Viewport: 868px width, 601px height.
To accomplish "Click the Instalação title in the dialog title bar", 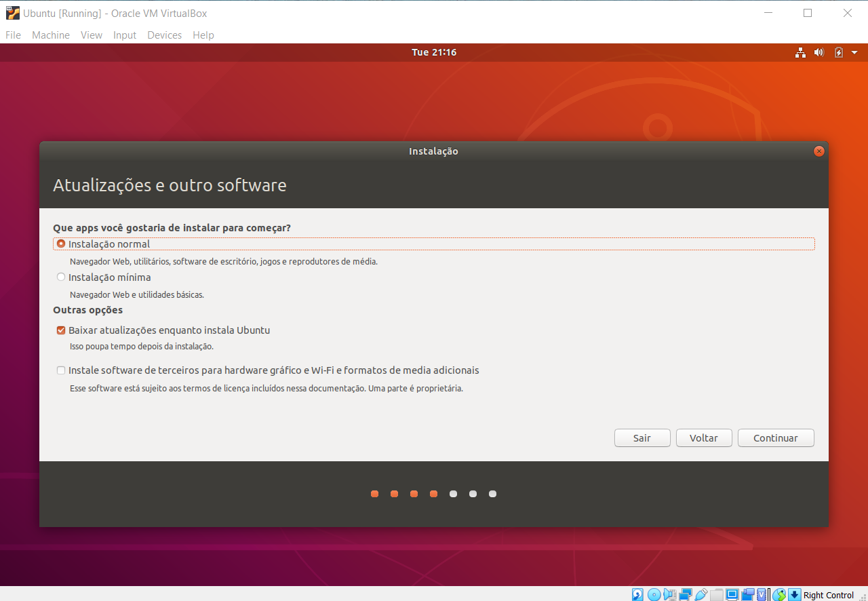I will (433, 151).
